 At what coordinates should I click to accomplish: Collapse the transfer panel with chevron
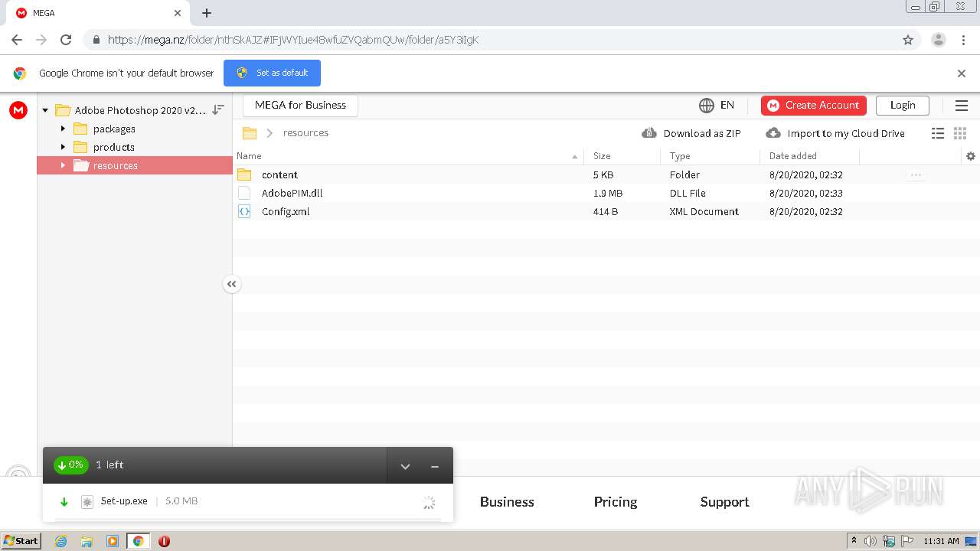[405, 466]
